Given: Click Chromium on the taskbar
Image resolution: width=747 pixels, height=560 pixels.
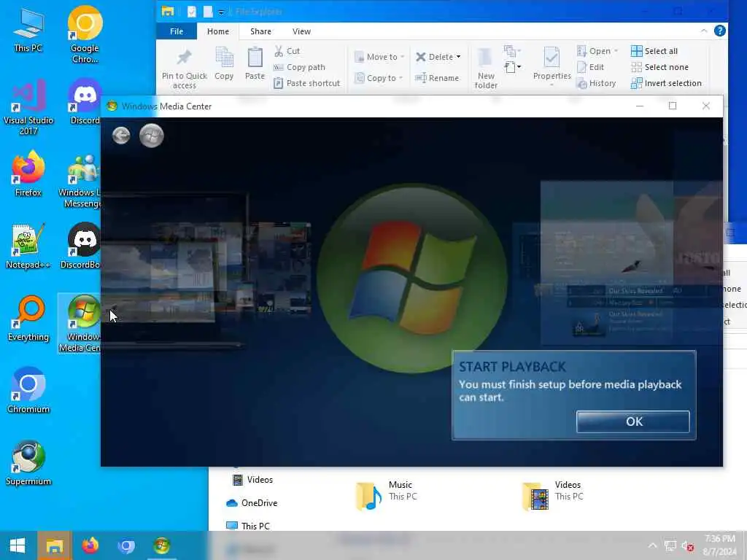Looking at the screenshot, I should [125, 545].
